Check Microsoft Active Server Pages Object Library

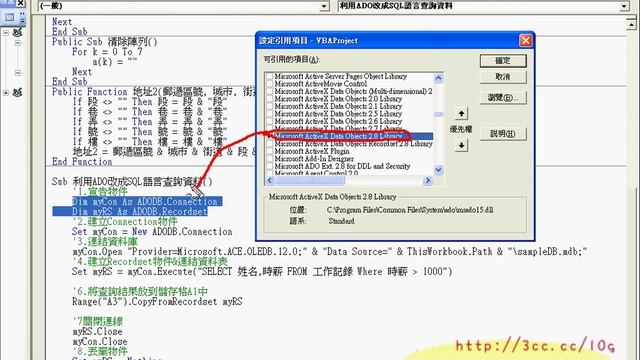pos(269,76)
